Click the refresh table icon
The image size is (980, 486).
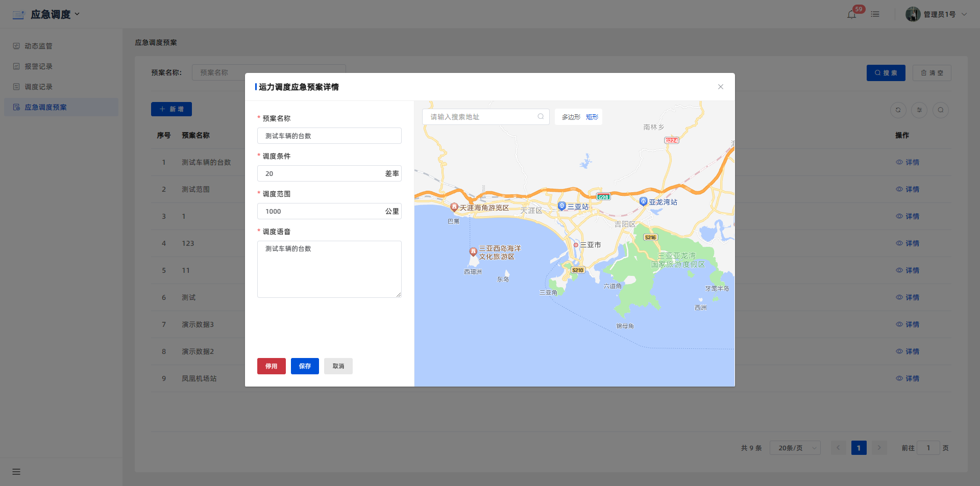[x=898, y=110]
